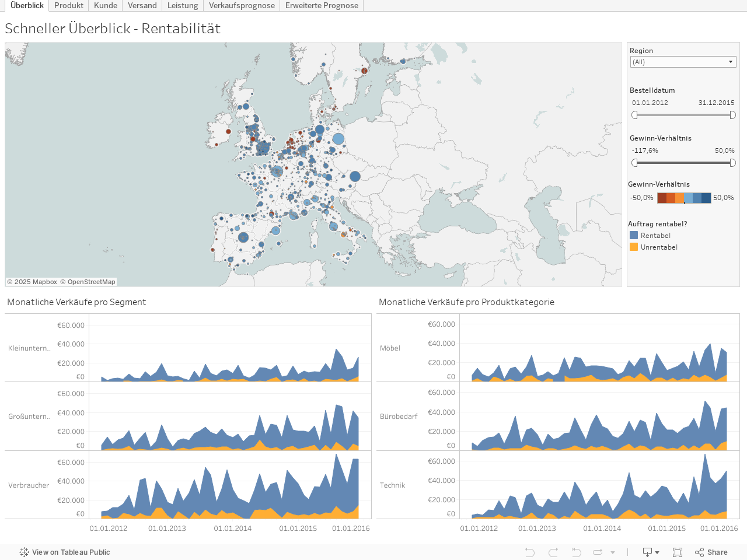747x560 pixels.
Task: Switch to the Produkt tab
Action: [69, 5]
